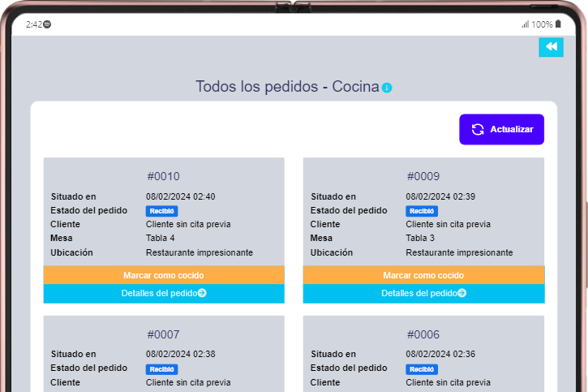This screenshot has height=392, width=588.
Task: Select order number #0009 heading
Action: (x=423, y=176)
